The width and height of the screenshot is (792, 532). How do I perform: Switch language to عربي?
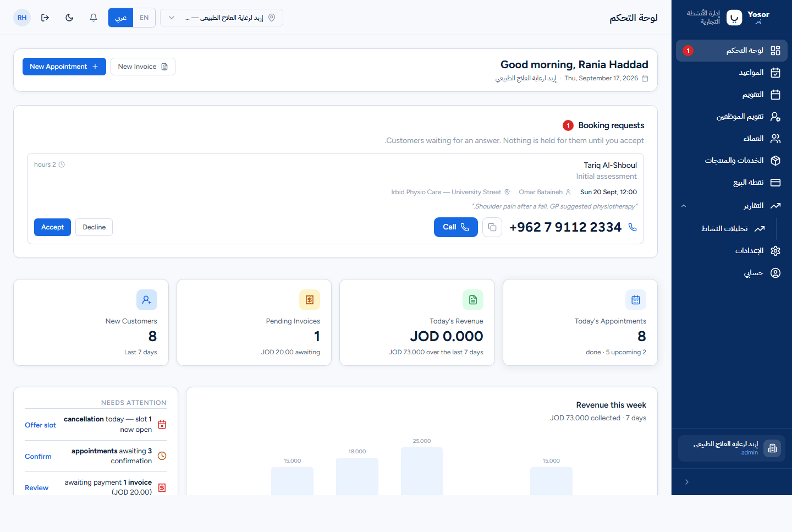(x=121, y=18)
